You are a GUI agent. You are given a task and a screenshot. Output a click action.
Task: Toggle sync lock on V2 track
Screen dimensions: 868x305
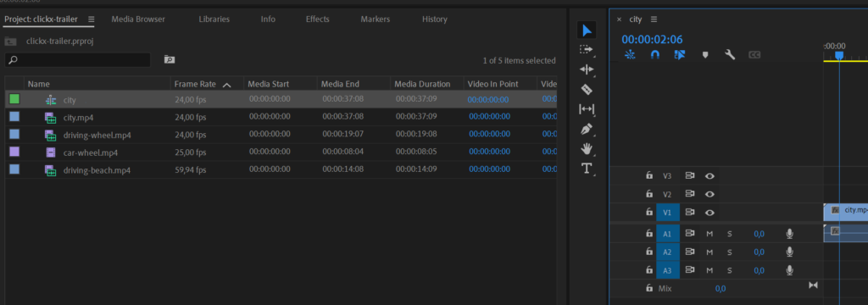click(690, 194)
